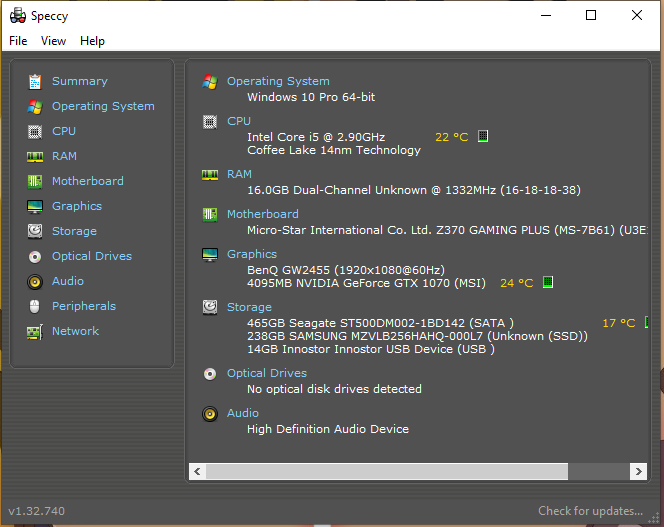
Task: Click the Windows flag icon in summary pane
Action: [210, 81]
